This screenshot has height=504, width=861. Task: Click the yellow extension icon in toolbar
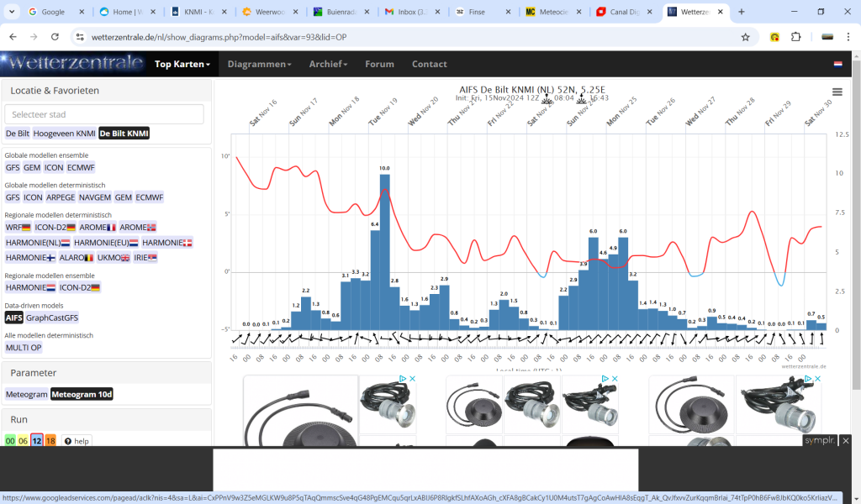click(x=774, y=37)
